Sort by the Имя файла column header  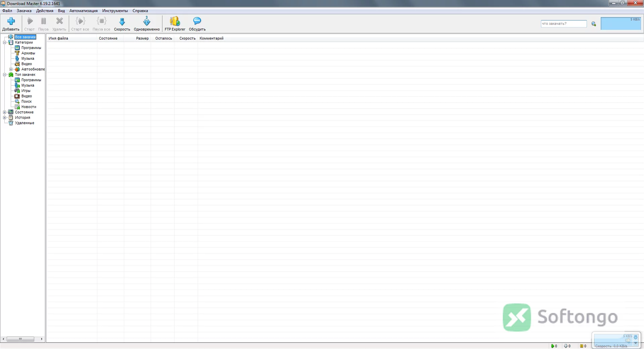click(71, 38)
